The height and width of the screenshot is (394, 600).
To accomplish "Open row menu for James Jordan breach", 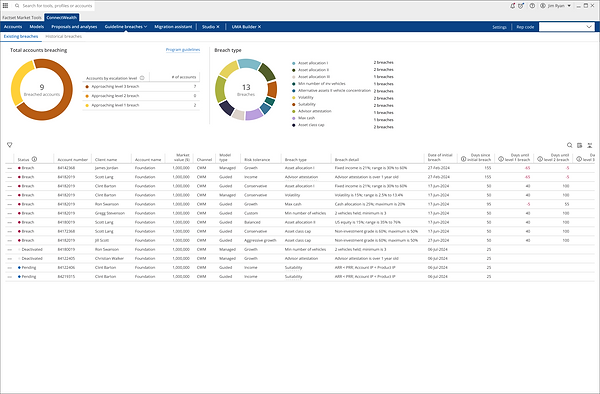I will (10, 168).
